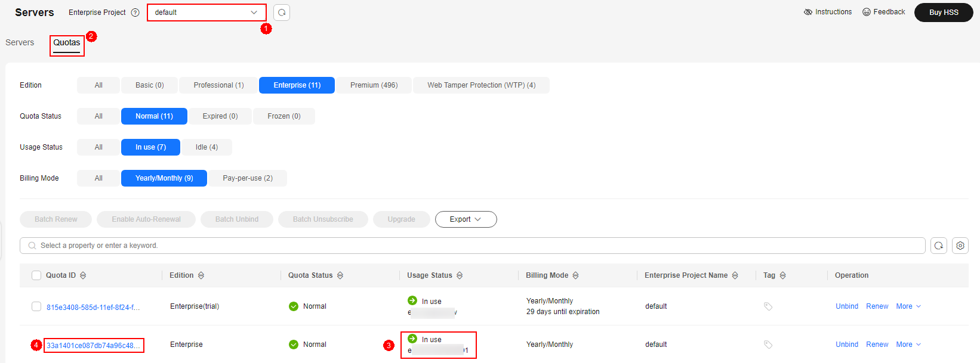This screenshot has width=980, height=363.
Task: Expand the Export dropdown button
Action: [x=466, y=219]
